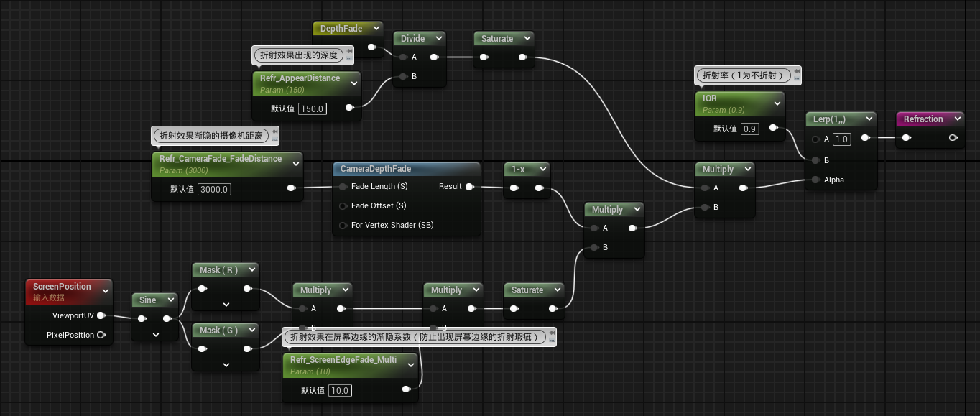Click the IOR default value field 0.9
Image resolution: width=980 pixels, height=416 pixels.
click(749, 129)
